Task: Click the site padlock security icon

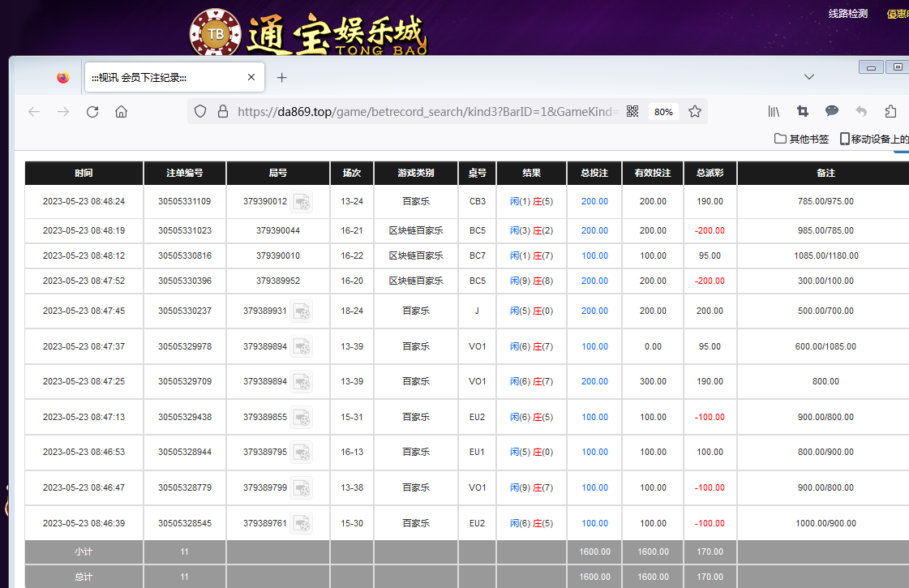Action: [x=223, y=111]
